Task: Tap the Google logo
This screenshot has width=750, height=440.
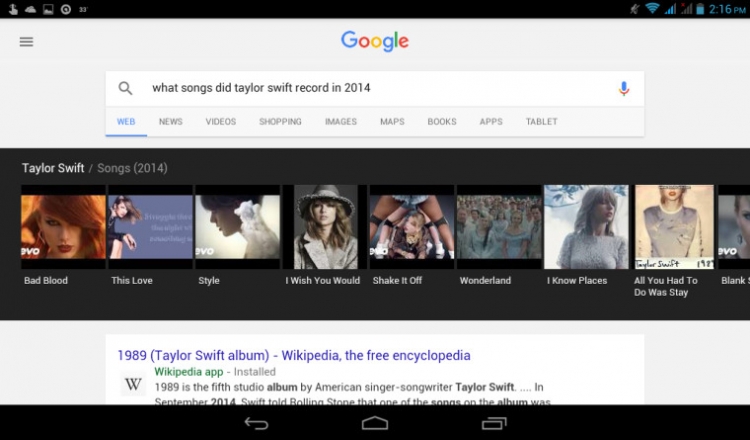Action: point(375,41)
